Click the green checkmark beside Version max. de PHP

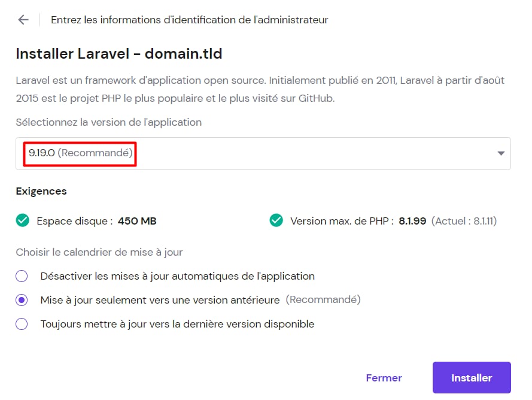click(276, 220)
